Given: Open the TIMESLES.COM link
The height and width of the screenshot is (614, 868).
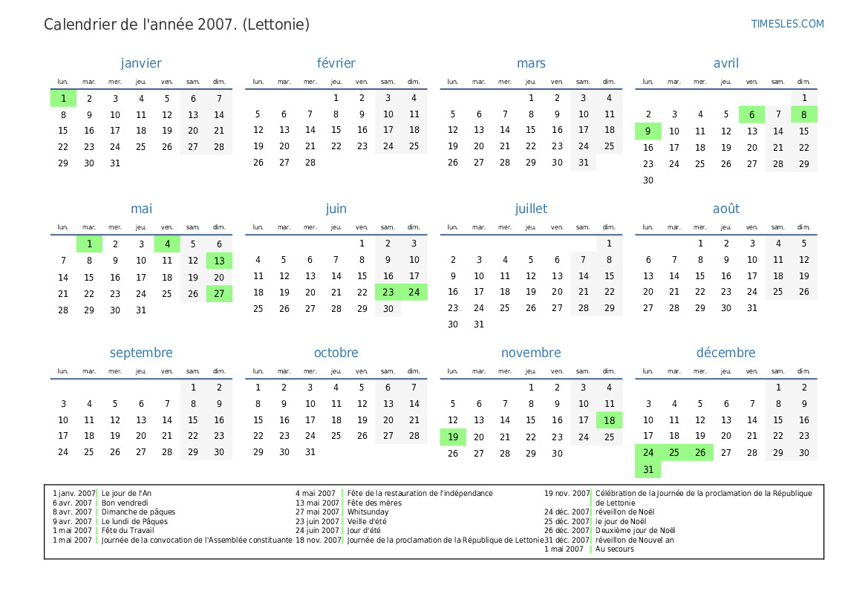Looking at the screenshot, I should click(x=787, y=24).
